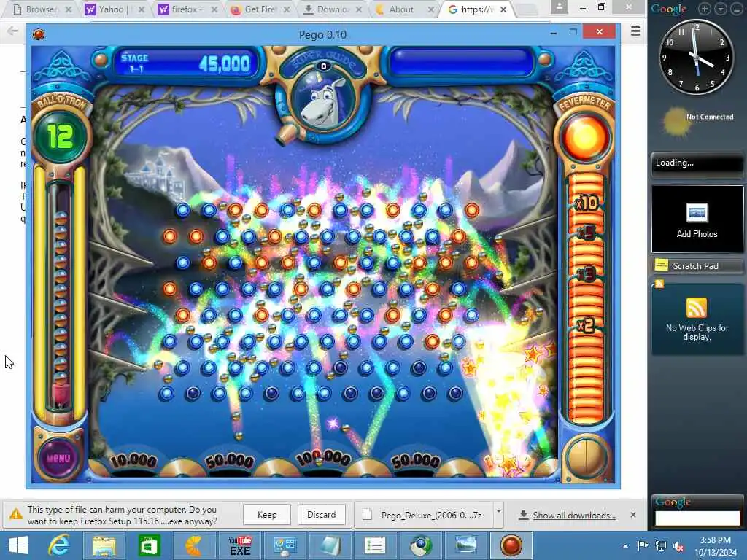Screen dimensions: 747x560
Task: Switch to the firefox search tab
Action: click(x=185, y=9)
